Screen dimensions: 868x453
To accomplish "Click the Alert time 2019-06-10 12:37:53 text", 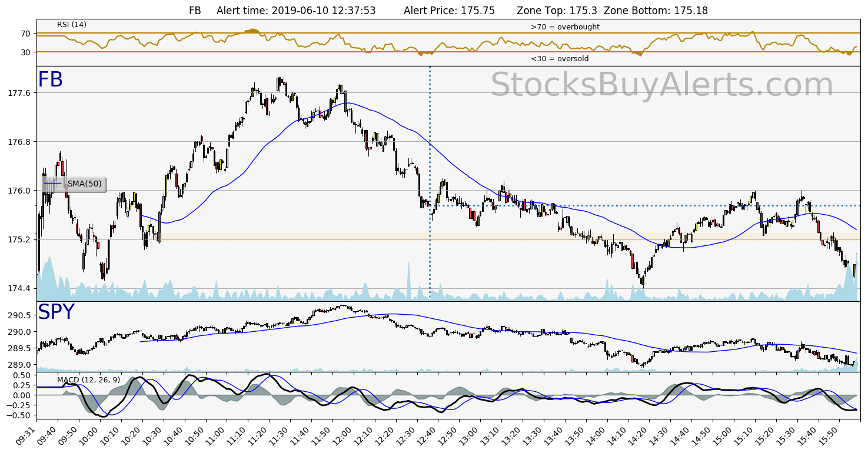I will pos(296,11).
